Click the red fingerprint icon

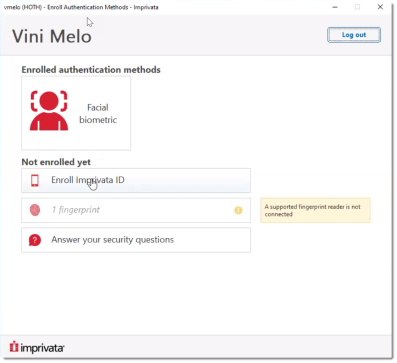[x=35, y=210]
